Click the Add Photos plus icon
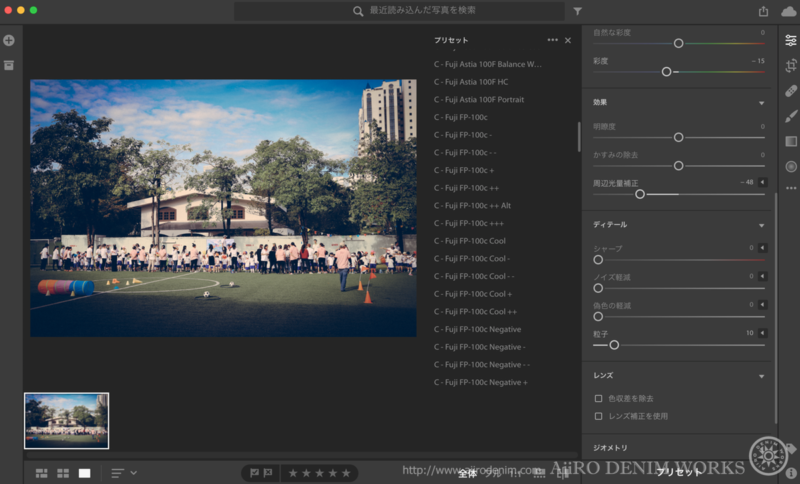The image size is (800, 484). pyautogui.click(x=9, y=40)
